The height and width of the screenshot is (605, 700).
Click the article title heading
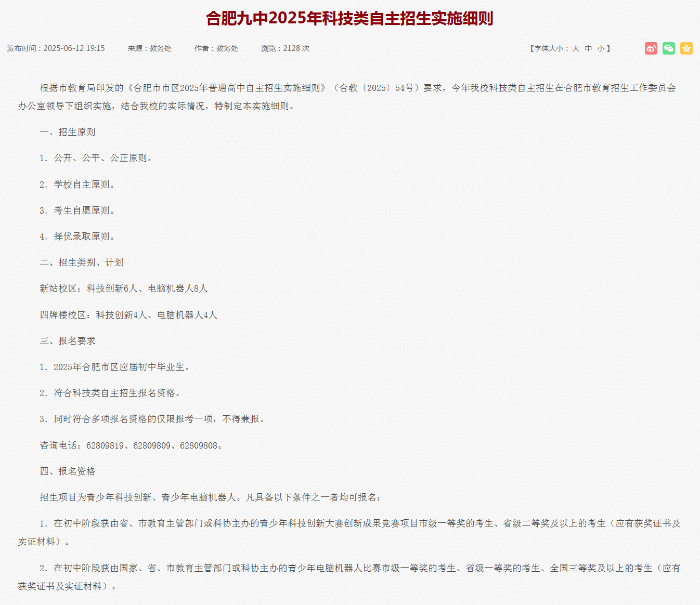point(349,19)
